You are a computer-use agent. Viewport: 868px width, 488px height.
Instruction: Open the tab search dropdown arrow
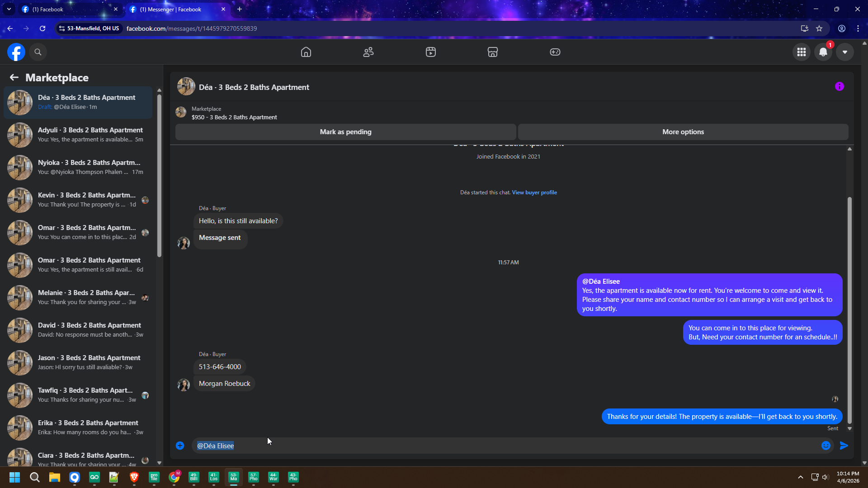click(x=9, y=9)
